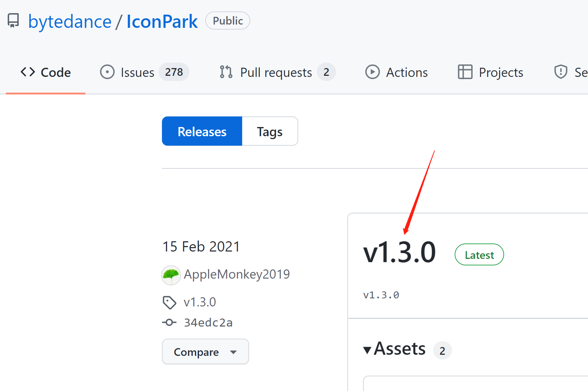Click the repository bookmark icon in the header
This screenshot has width=588, height=391.
(13, 21)
